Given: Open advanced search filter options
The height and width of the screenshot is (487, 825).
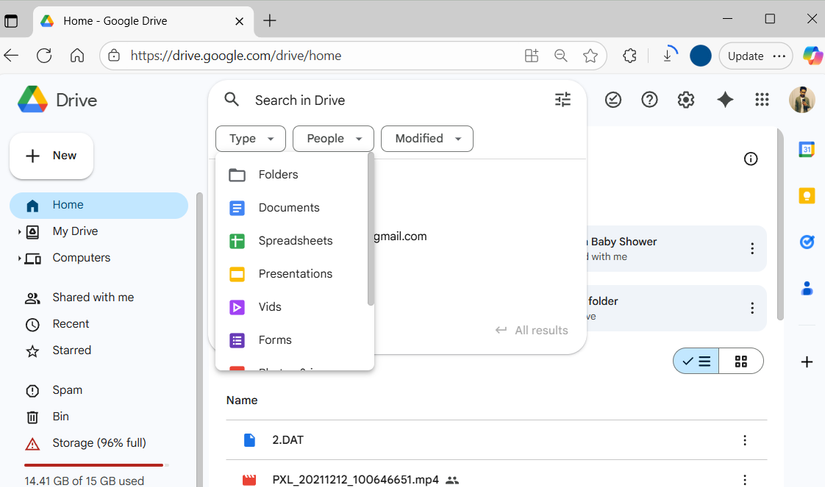Looking at the screenshot, I should (x=562, y=100).
